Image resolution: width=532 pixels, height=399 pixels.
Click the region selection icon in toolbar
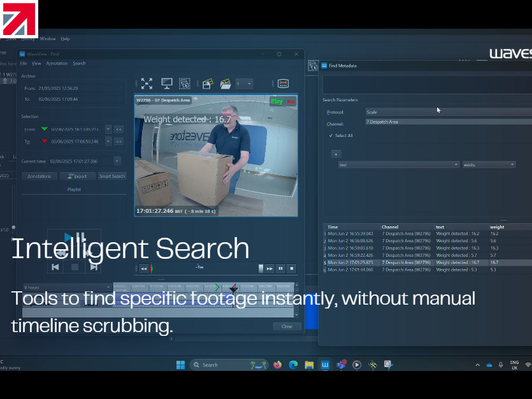[185, 83]
